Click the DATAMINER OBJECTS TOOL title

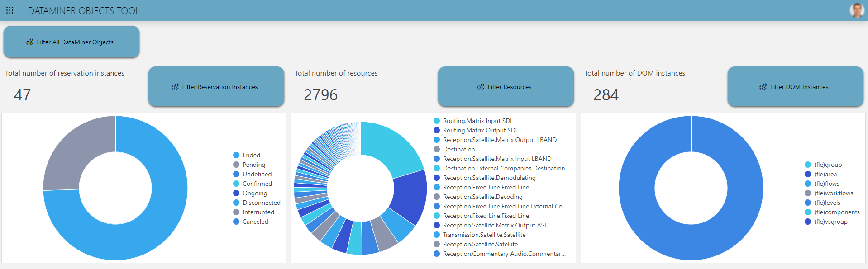84,11
